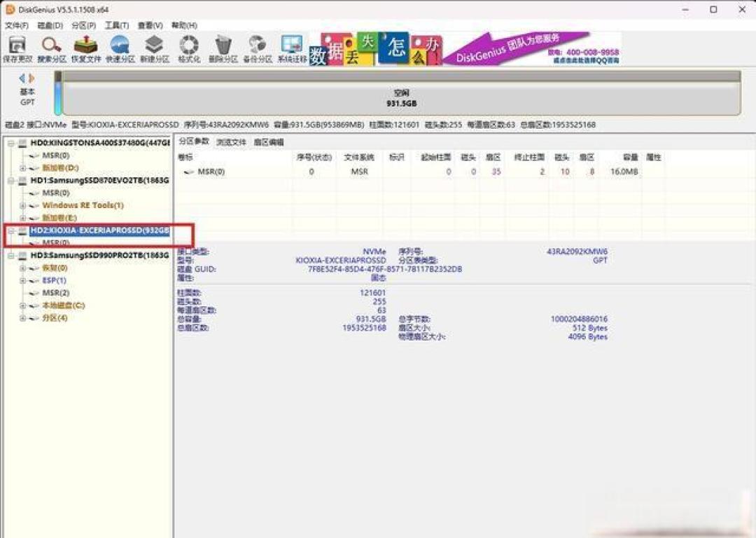Screen dimensions: 756x538
Task: Select HD2:KIOXIA-EXCERIAPROSSD disk in tree
Action: pos(100,230)
